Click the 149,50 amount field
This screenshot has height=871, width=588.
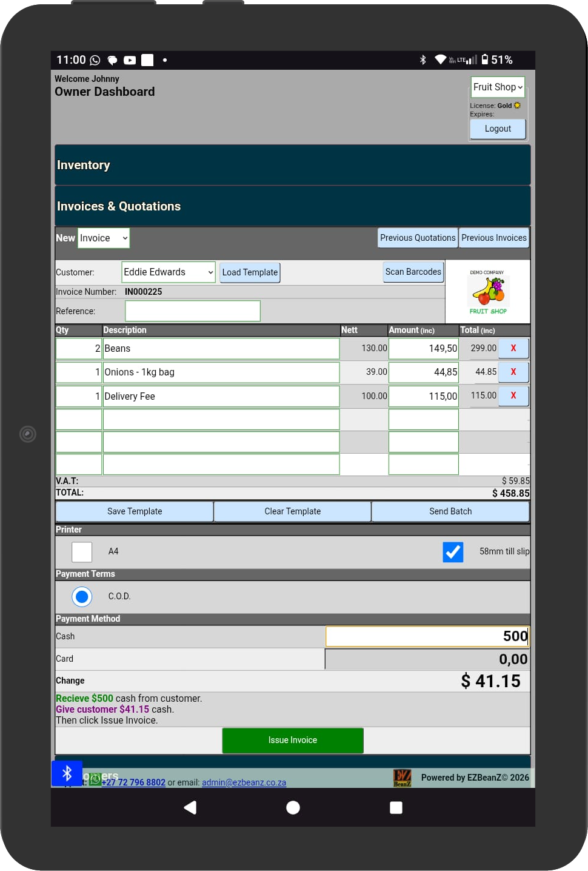424,349
